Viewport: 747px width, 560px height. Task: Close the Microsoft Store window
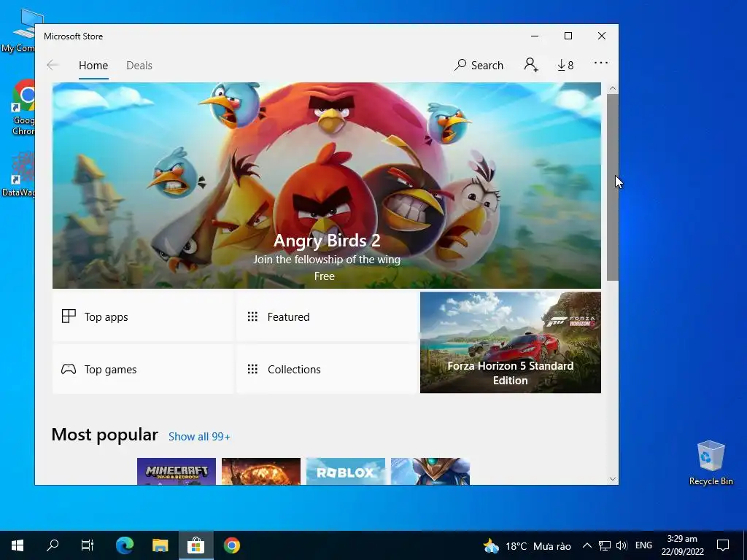602,36
